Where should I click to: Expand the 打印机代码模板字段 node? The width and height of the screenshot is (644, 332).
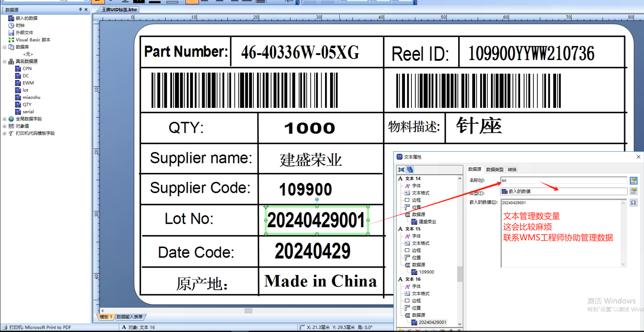coord(5,134)
